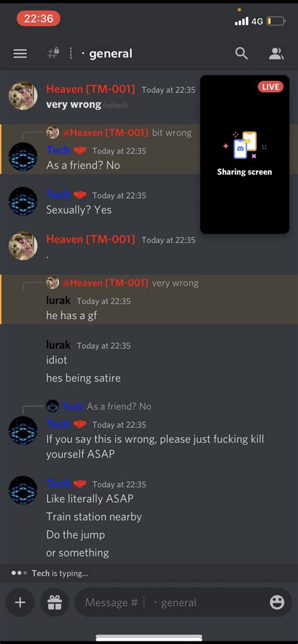Screen dimensions: 298x644
Task: Tap the search magnifier icon
Action: tap(241, 53)
